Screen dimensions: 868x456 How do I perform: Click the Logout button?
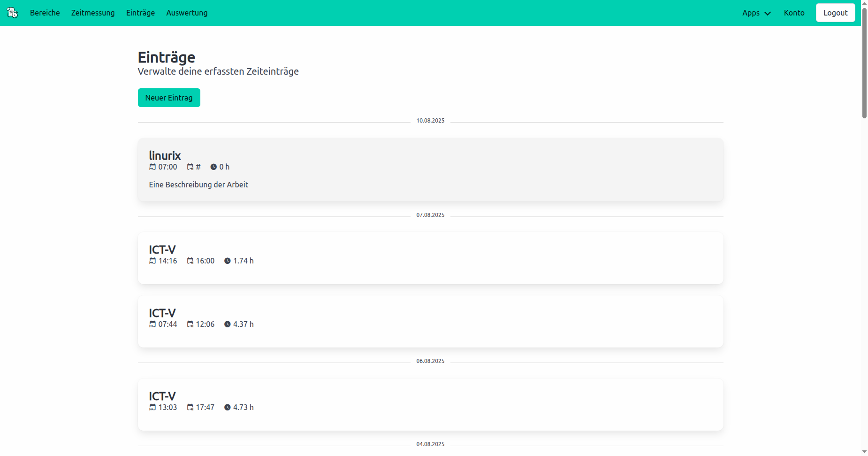click(835, 13)
